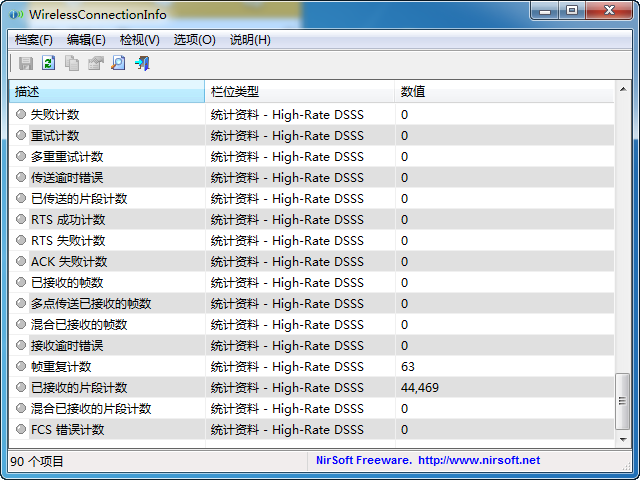Click the Save toolbar icon

point(26,63)
